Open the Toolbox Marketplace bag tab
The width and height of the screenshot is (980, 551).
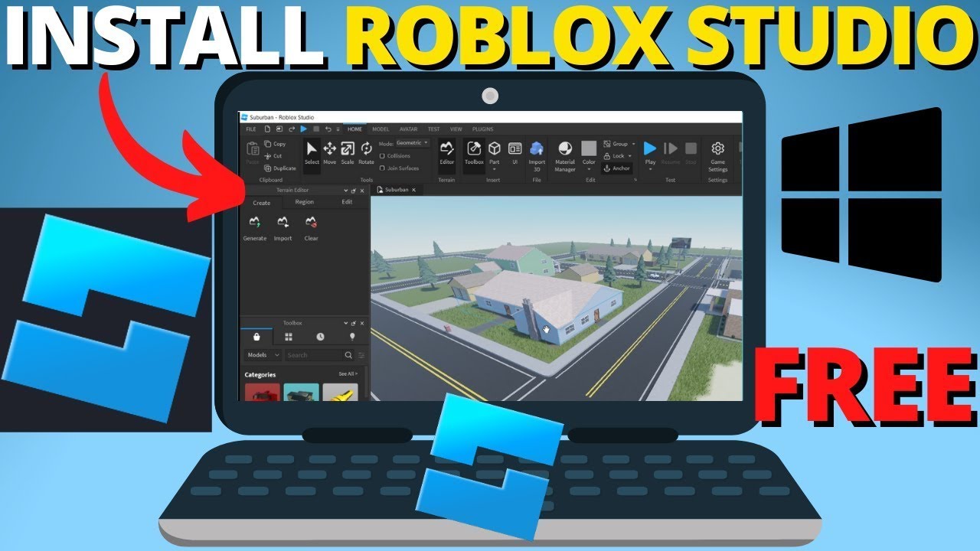tap(256, 336)
